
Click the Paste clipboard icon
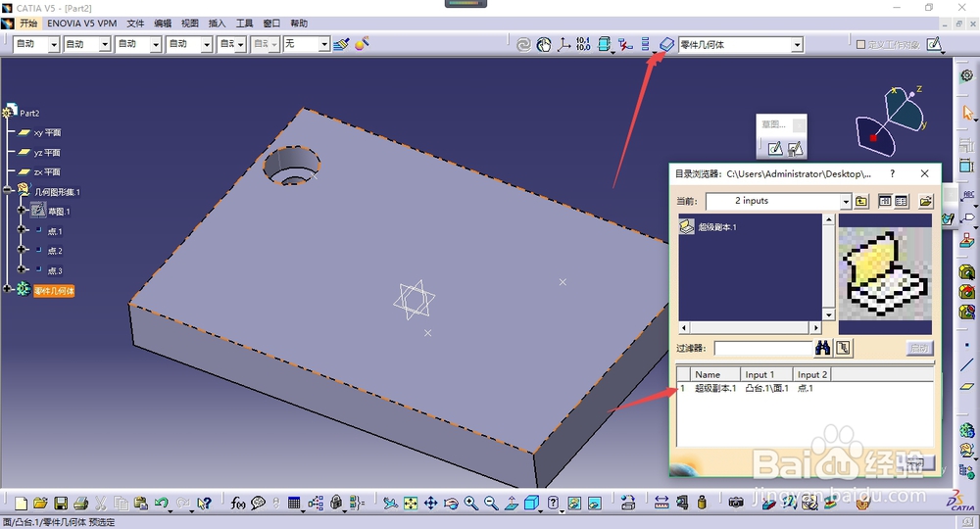pos(141,504)
